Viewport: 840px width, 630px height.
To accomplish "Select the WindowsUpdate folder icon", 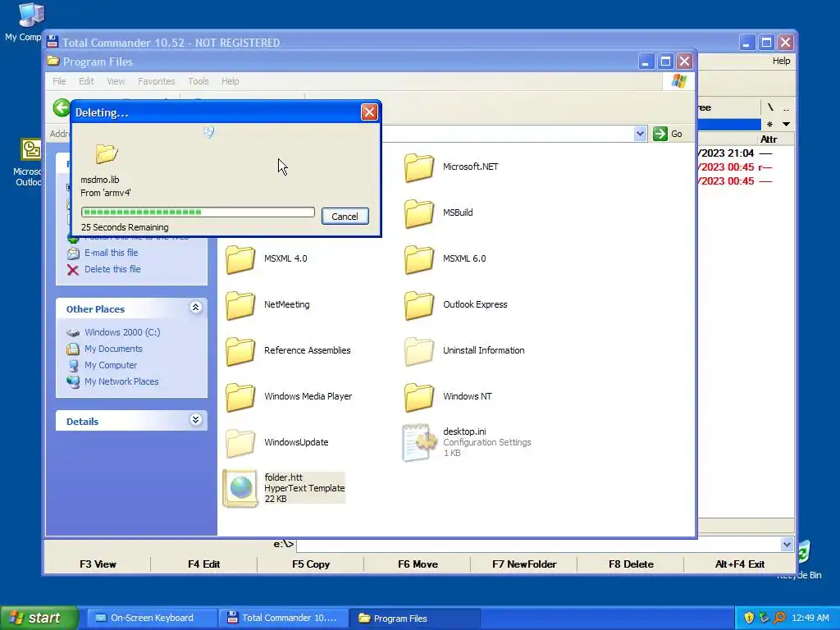I will [x=240, y=443].
